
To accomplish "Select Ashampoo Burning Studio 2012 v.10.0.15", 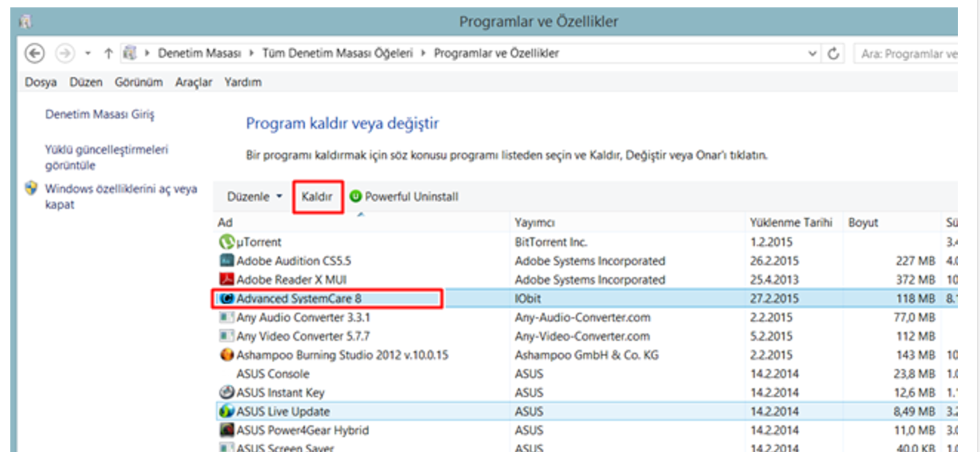I will [x=342, y=355].
